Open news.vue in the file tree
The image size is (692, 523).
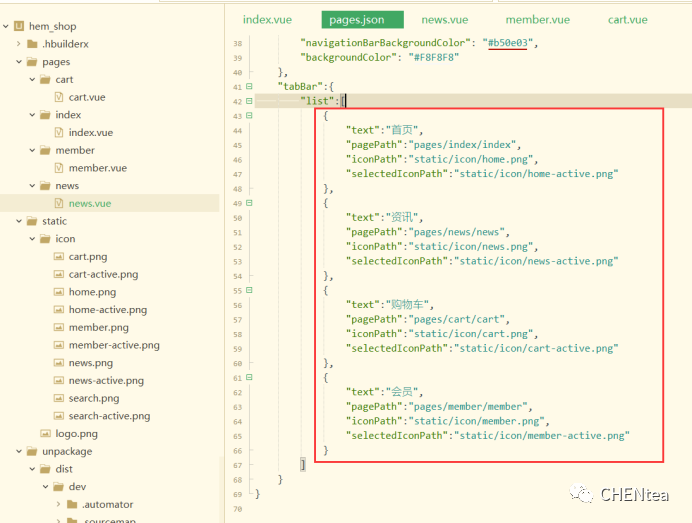click(89, 204)
